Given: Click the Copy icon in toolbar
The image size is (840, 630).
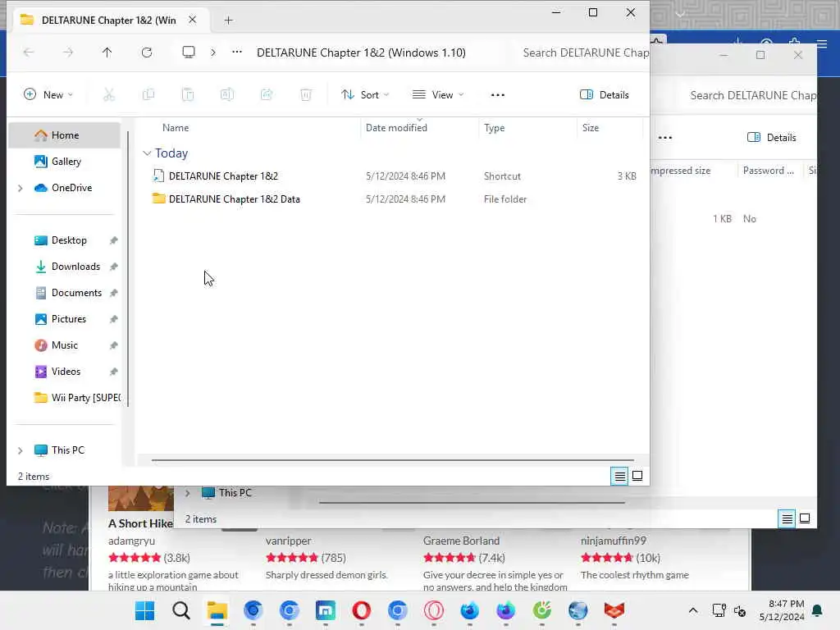Looking at the screenshot, I should tap(148, 95).
